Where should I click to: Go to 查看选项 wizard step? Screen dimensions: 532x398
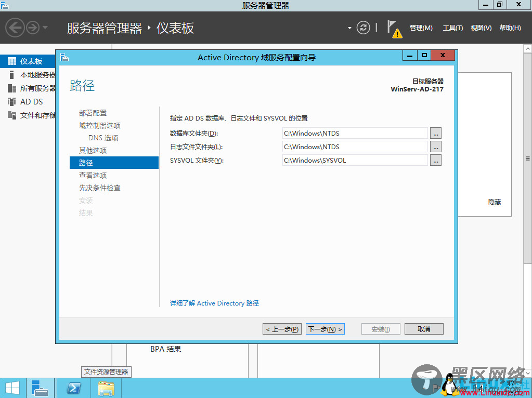pos(93,175)
